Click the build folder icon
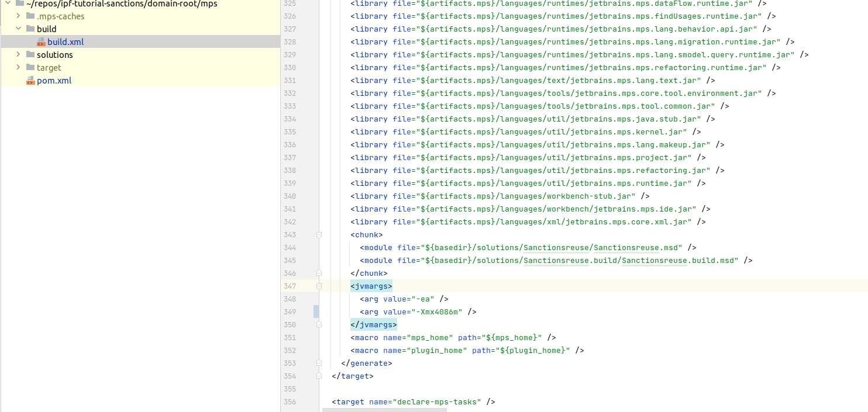 coord(30,29)
